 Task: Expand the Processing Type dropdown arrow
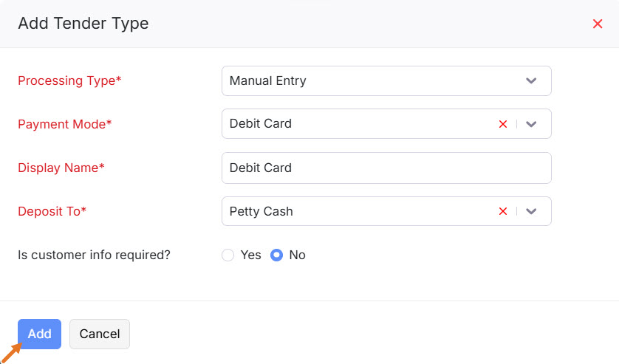(531, 80)
